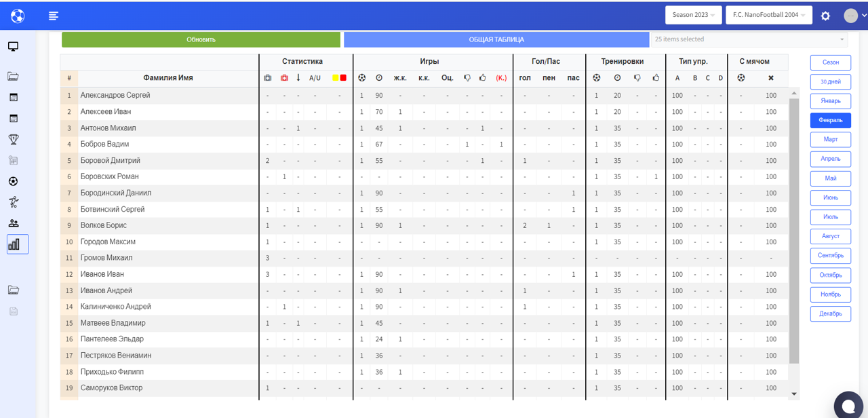Viewport: 868px width, 418px height.
Task: Open the F.C. NanoFootball 2004 team dropdown
Action: coord(768,15)
